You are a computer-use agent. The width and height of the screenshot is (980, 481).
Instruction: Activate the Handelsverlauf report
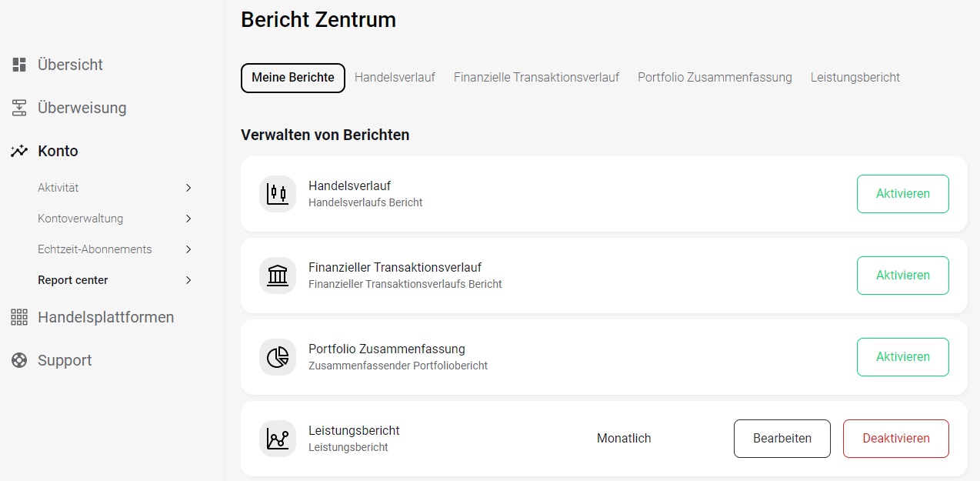tap(902, 194)
